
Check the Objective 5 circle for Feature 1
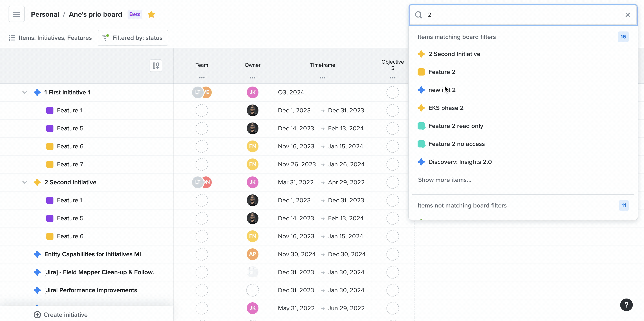click(392, 110)
